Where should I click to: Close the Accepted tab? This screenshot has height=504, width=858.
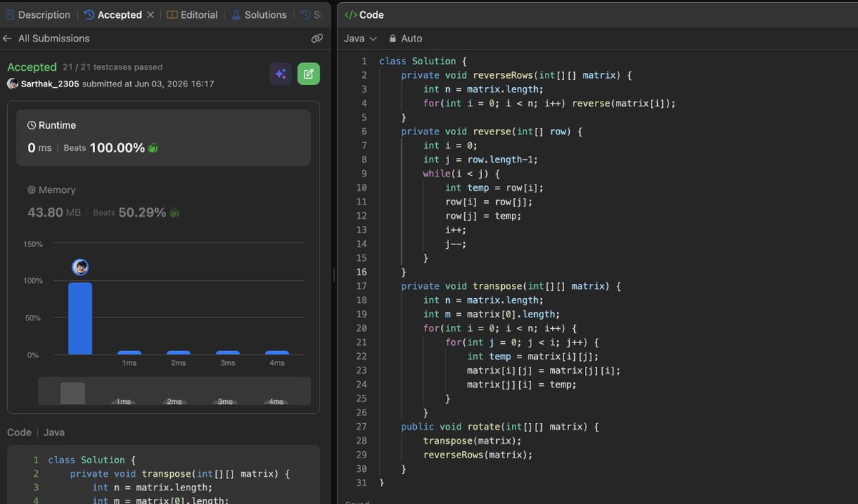click(x=151, y=15)
